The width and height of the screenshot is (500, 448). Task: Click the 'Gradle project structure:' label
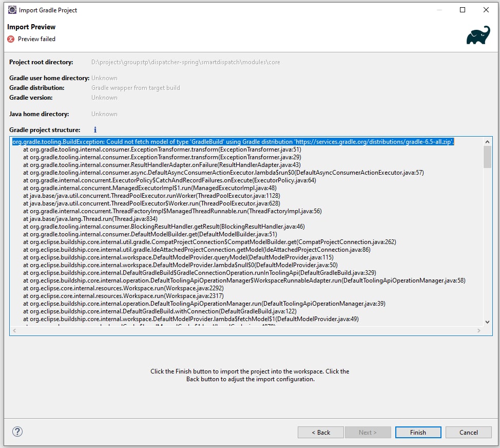[45, 130]
